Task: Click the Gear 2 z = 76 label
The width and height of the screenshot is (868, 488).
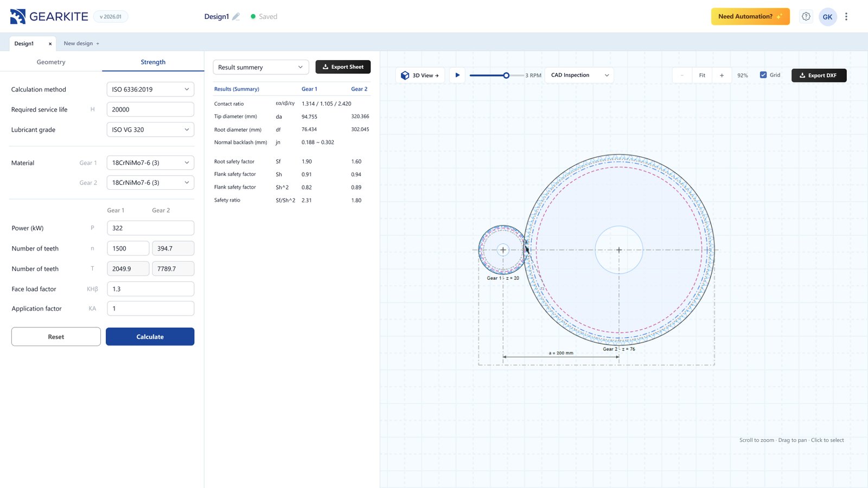Action: click(619, 349)
